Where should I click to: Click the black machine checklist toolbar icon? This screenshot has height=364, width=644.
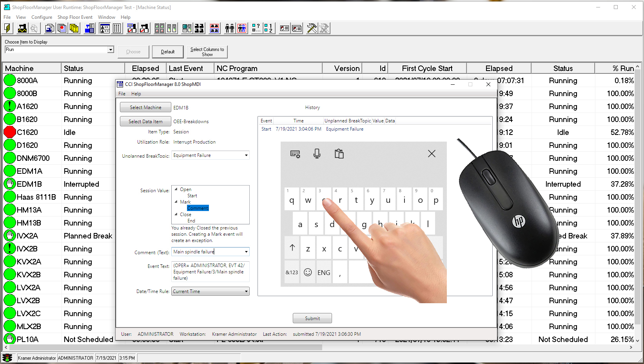(x=144, y=28)
